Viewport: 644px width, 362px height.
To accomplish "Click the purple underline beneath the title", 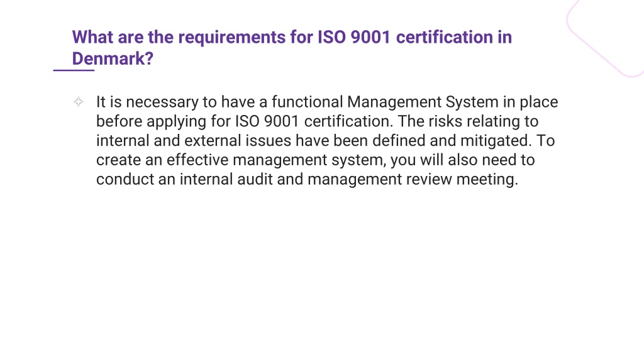I will 74,70.
